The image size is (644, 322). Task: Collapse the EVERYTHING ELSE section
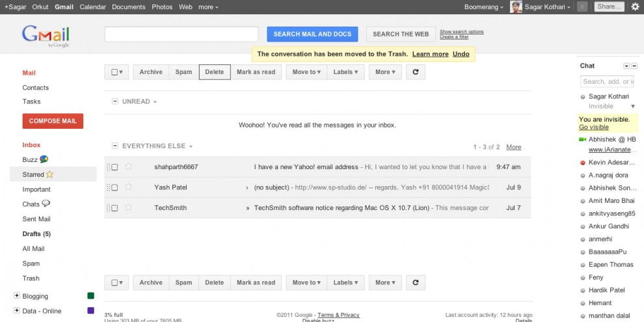point(115,146)
